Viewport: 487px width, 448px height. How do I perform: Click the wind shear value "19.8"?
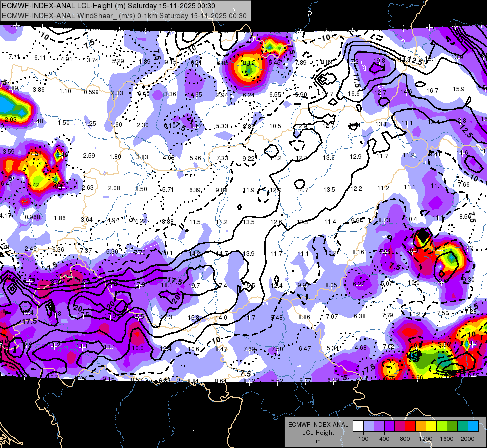click(x=379, y=61)
